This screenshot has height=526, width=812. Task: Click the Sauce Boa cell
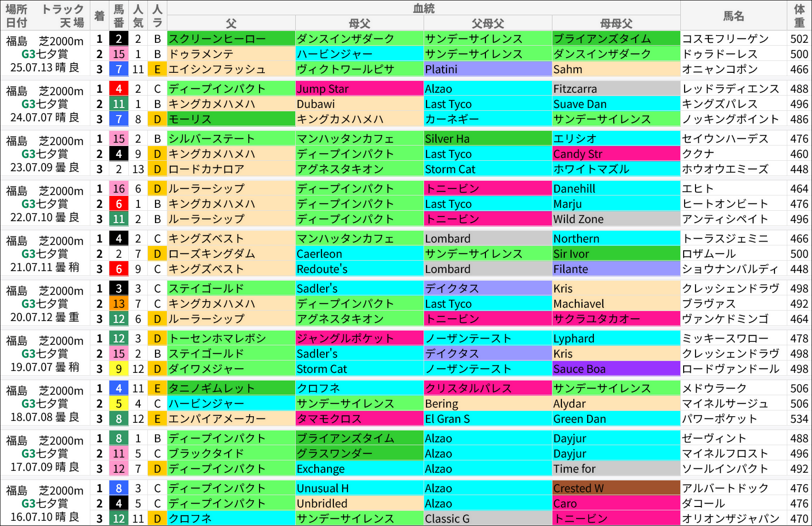(x=616, y=369)
